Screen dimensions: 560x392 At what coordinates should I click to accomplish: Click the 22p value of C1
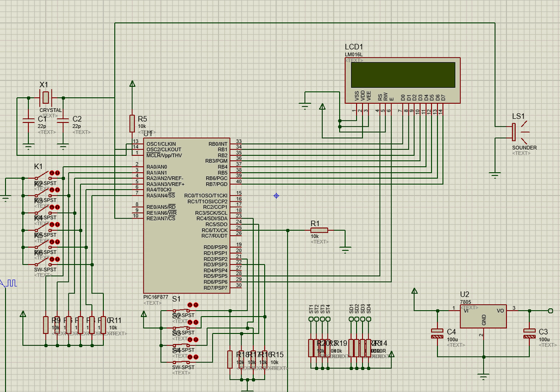point(42,126)
